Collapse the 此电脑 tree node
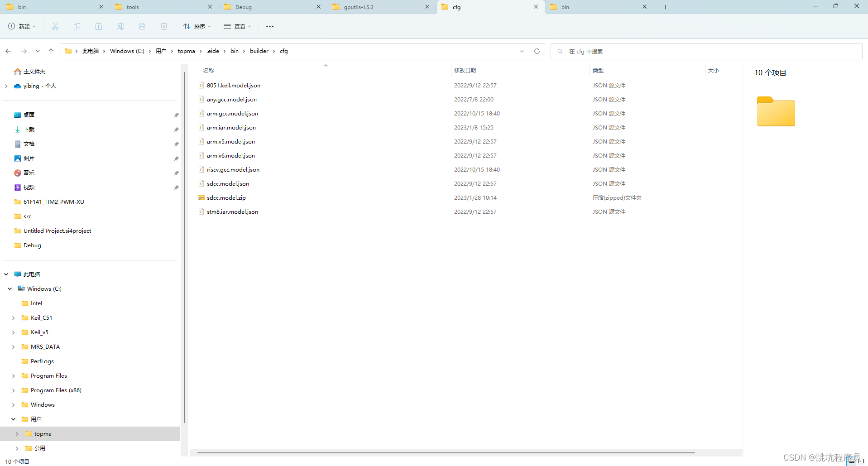Screen dimensions: 868x466 (x=6, y=274)
